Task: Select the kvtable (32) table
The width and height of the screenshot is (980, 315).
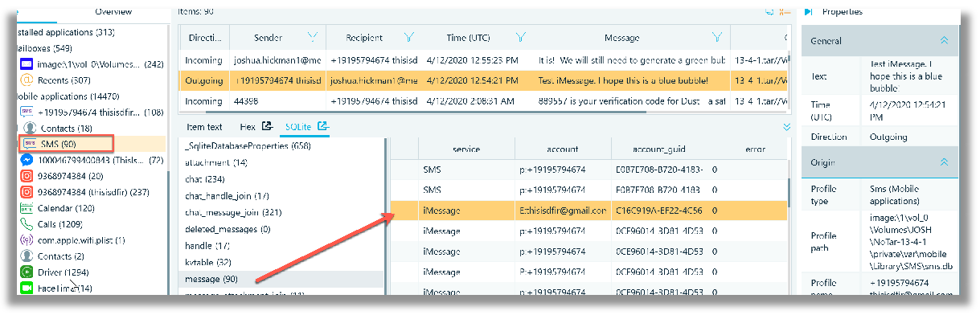Action: [x=208, y=263]
